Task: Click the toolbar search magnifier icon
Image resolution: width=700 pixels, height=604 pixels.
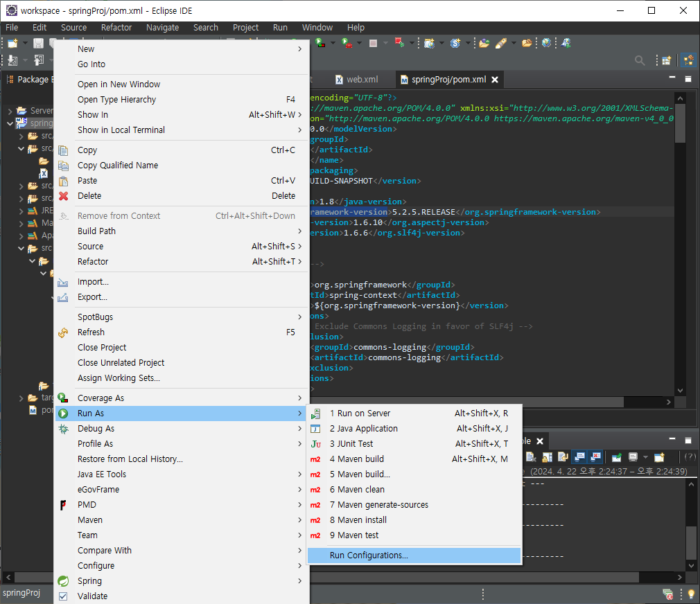Action: pos(640,60)
